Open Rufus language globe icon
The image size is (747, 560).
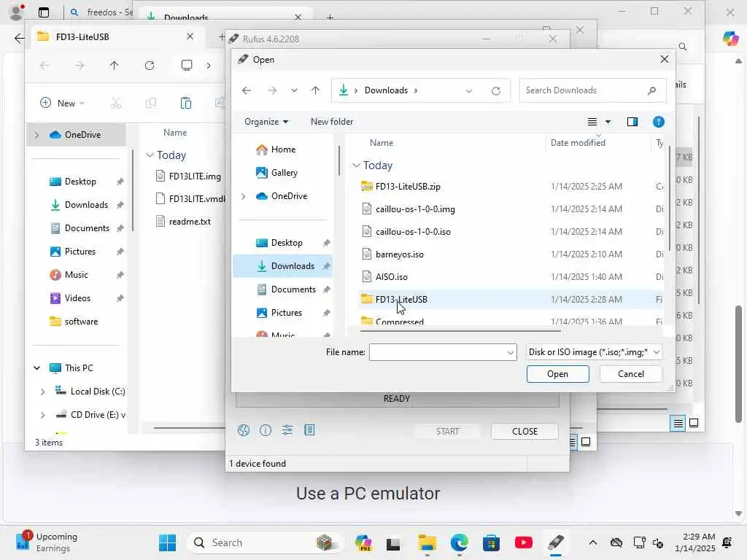pyautogui.click(x=244, y=430)
